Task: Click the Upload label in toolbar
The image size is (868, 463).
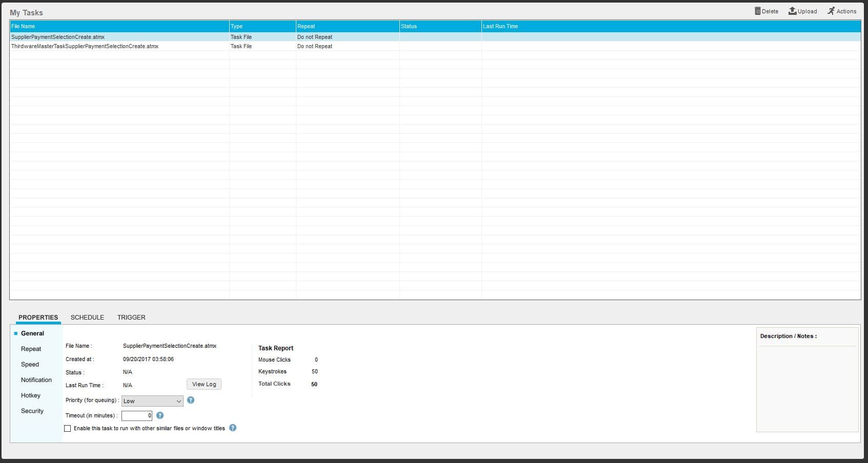Action: [808, 11]
